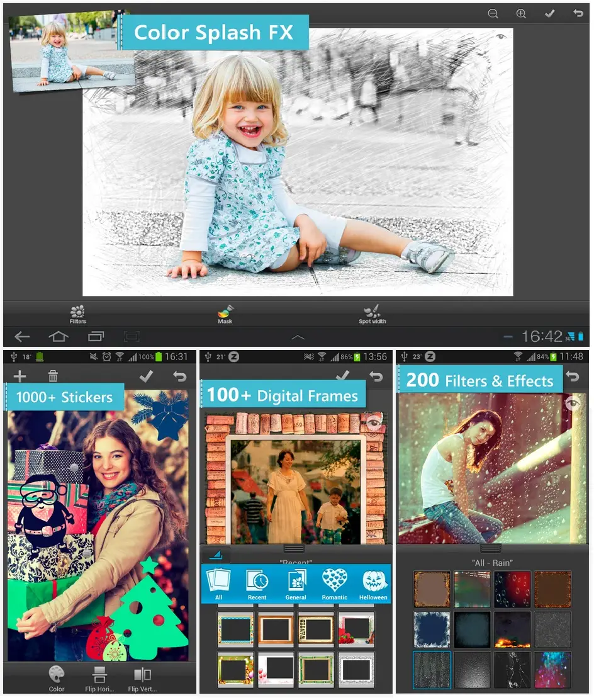Undo the last Color Splash FX change

click(578, 13)
